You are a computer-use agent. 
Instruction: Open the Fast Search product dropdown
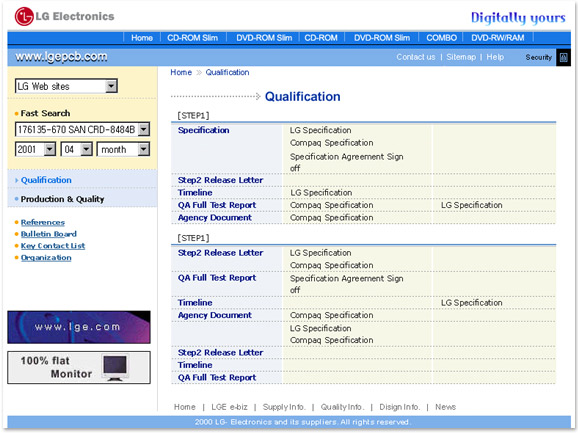82,129
